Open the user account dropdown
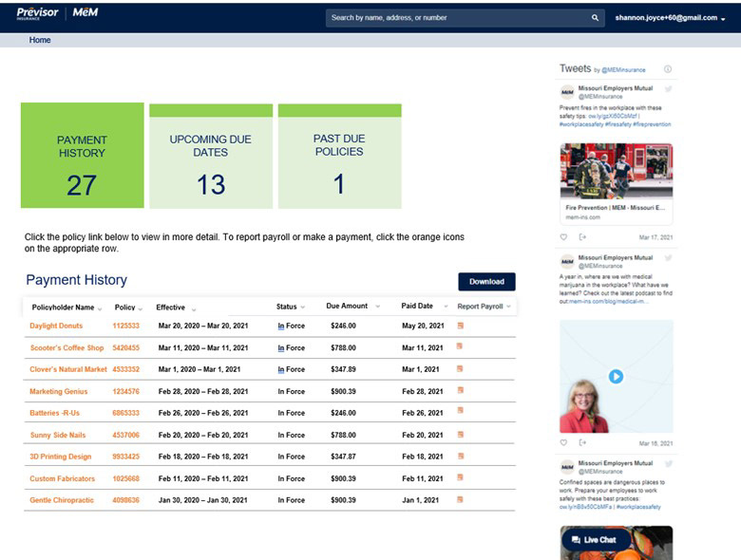 pyautogui.click(x=670, y=18)
